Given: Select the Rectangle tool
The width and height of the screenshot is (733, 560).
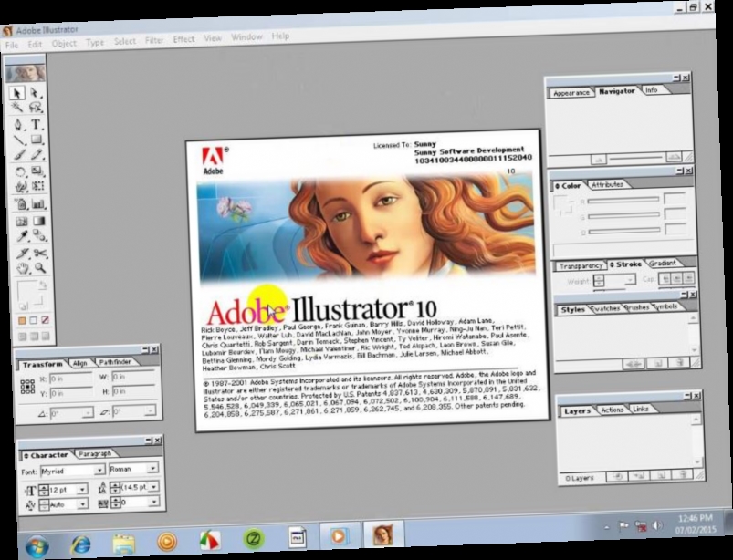Looking at the screenshot, I should (34, 140).
